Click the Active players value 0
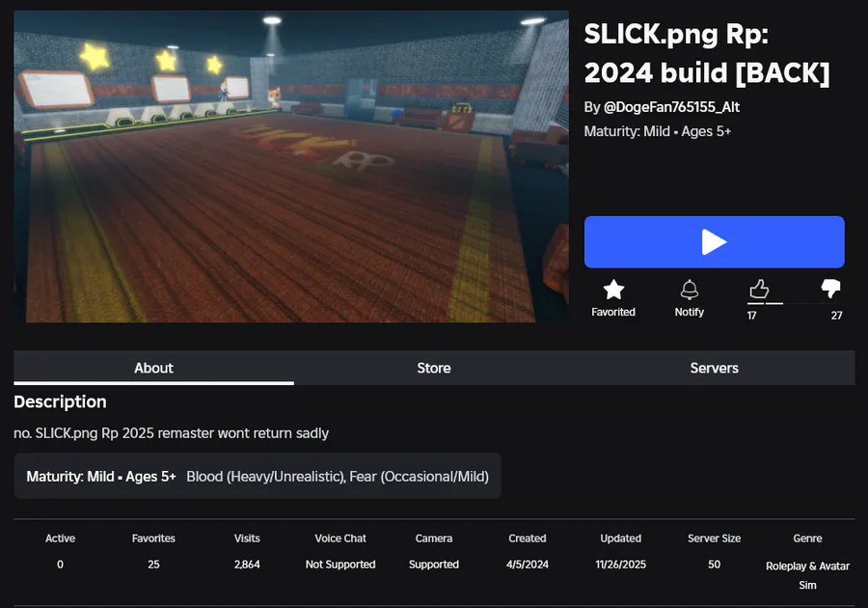Viewport: 868px width, 608px height. pos(61,565)
